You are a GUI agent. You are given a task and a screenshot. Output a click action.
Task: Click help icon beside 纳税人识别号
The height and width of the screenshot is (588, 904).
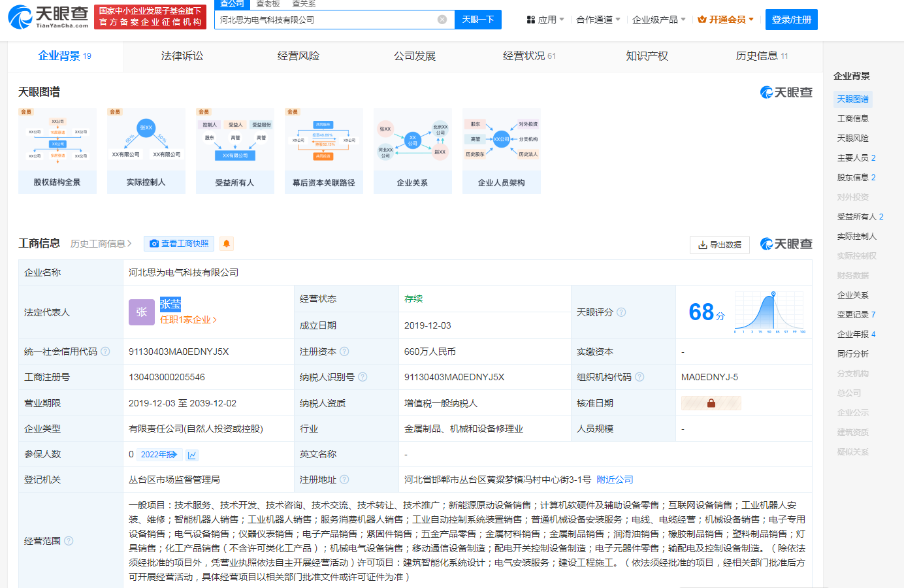363,377
